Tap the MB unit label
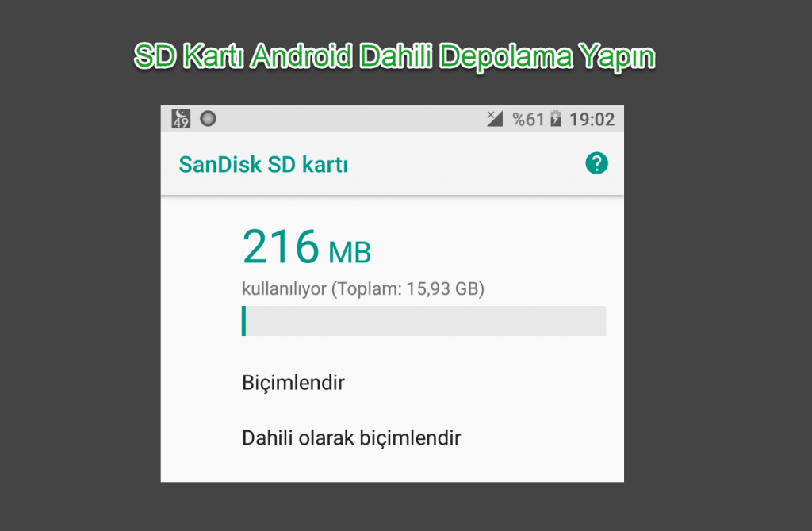Image resolution: width=812 pixels, height=531 pixels. [350, 253]
